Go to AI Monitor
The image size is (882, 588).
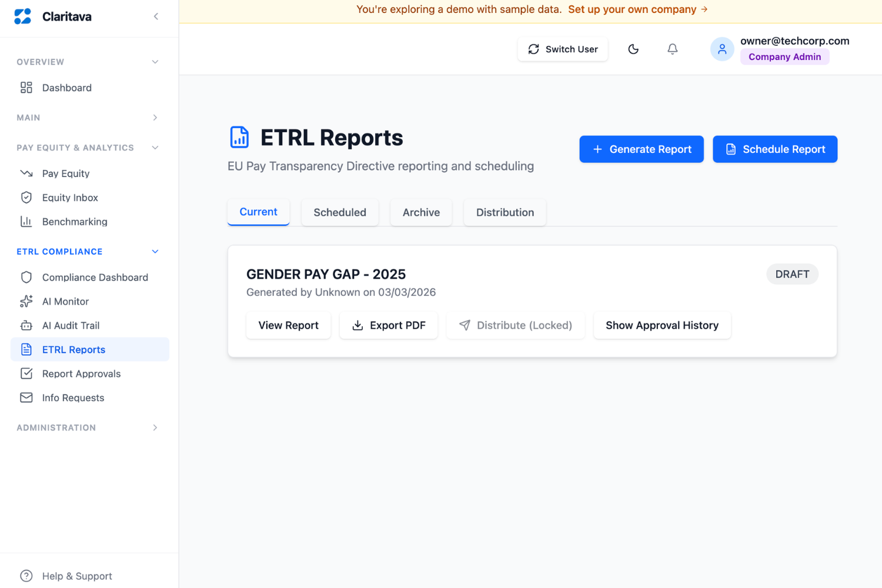coord(90,301)
